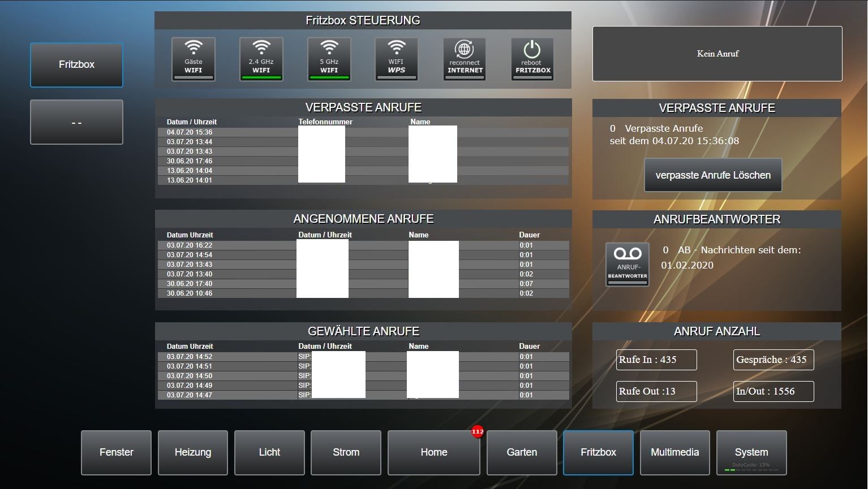Click the Rufe Out :13 field

[656, 391]
